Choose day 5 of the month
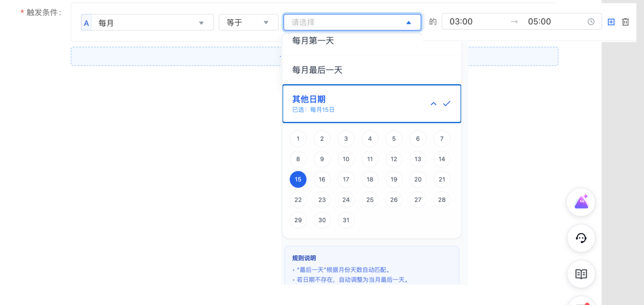644x305 pixels. tap(394, 139)
